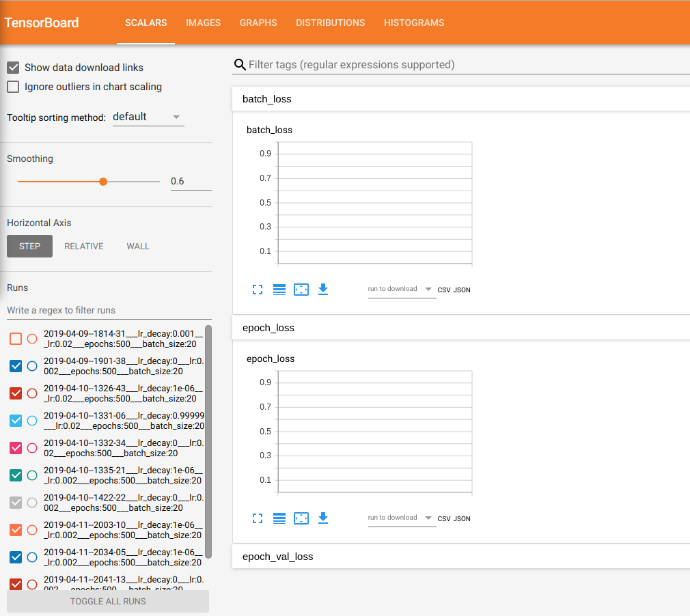Download batch_loss data as CSV
The width and height of the screenshot is (690, 616).
coord(445,290)
